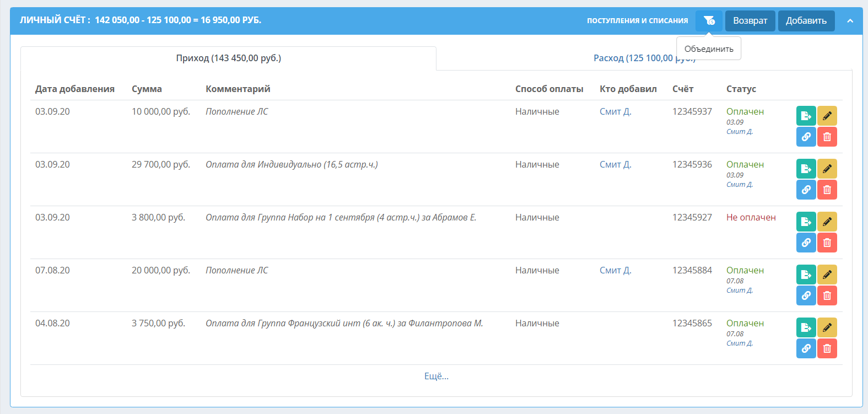Edit payment with invoice 12345937
This screenshot has height=414, width=868.
coord(827,116)
